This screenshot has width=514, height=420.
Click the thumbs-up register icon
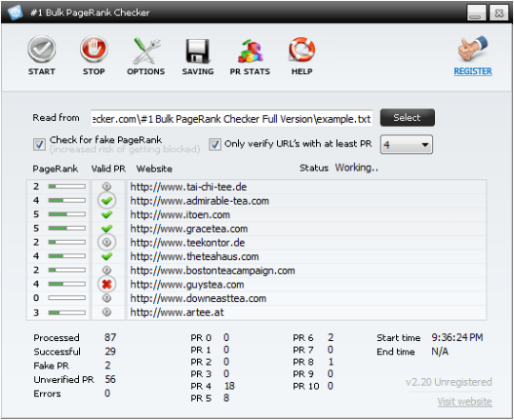tap(473, 49)
